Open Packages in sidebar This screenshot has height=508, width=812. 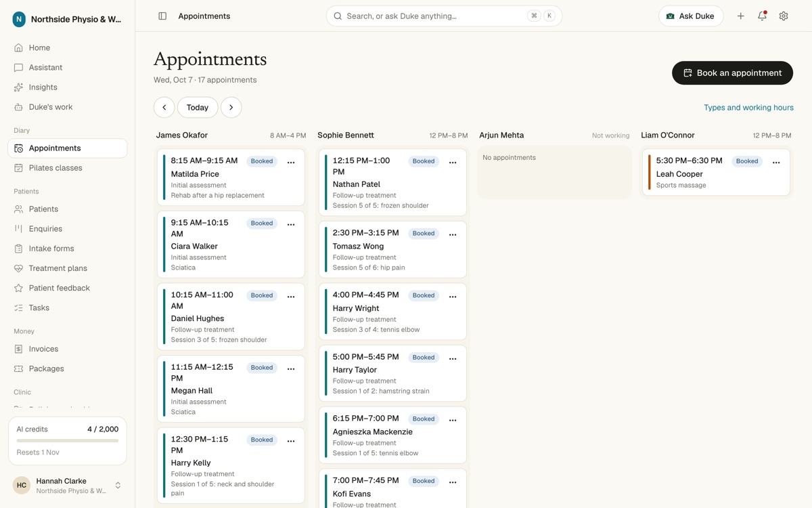click(x=67, y=368)
